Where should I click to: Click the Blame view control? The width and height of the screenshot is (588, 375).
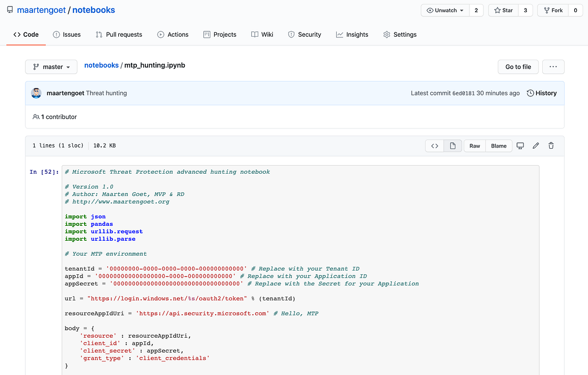(x=499, y=145)
